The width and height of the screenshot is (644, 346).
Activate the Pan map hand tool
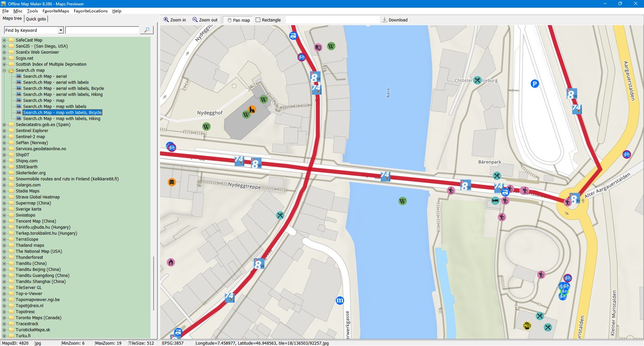(x=238, y=20)
